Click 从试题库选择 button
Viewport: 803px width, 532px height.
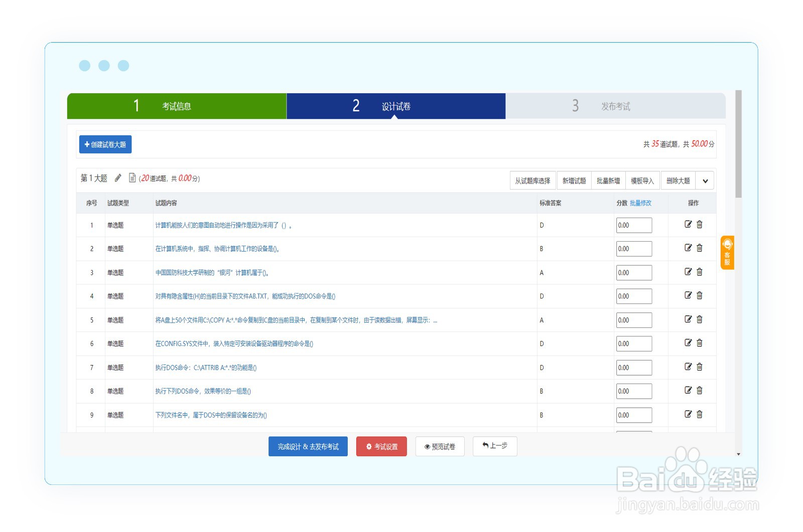[x=532, y=181]
